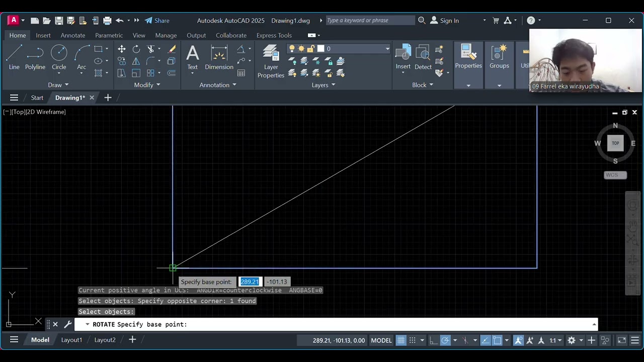The height and width of the screenshot is (362, 644).
Task: Open the Insert ribbon tab
Action: pos(43,35)
